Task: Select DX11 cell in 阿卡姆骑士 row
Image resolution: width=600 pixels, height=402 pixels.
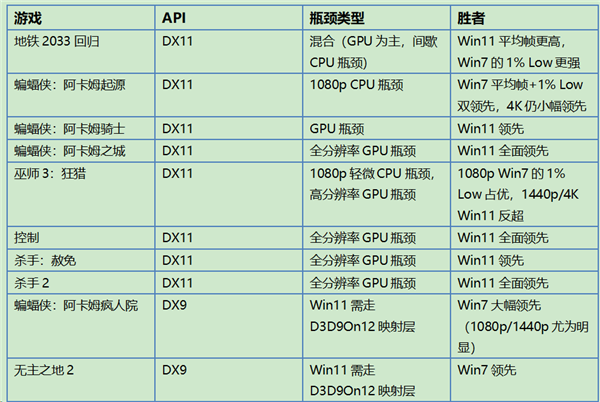Action: [229, 129]
